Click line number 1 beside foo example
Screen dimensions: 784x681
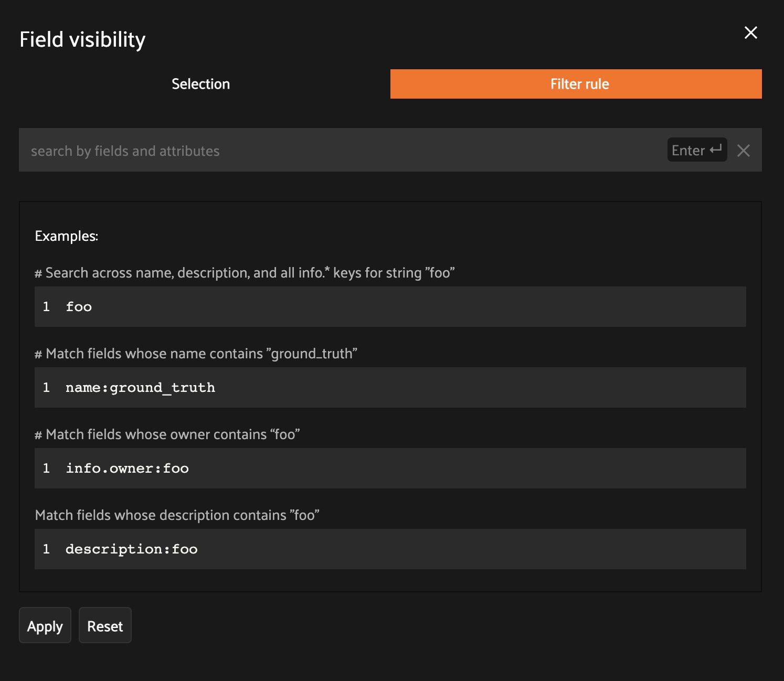coord(46,306)
